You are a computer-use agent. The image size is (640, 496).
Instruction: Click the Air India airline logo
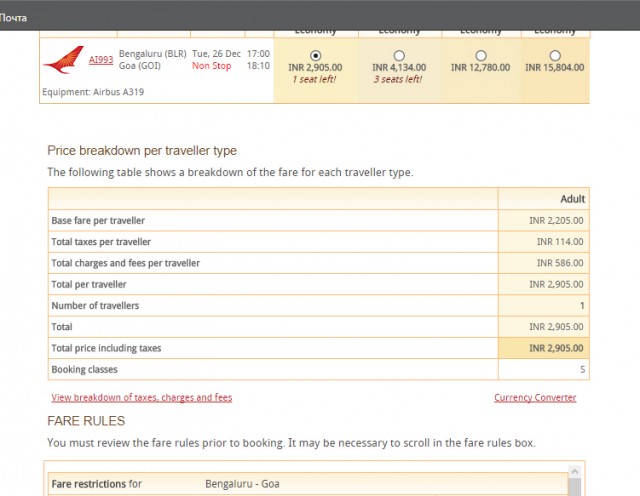pos(63,61)
